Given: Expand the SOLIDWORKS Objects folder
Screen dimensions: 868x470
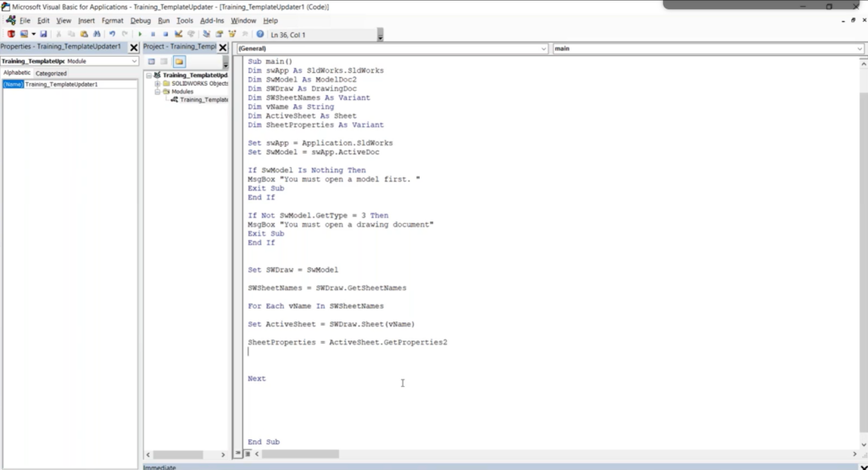Looking at the screenshot, I should [157, 84].
